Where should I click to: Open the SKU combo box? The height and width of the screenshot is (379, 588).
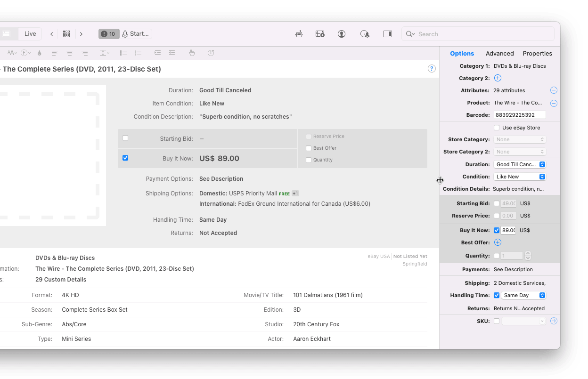pos(523,321)
